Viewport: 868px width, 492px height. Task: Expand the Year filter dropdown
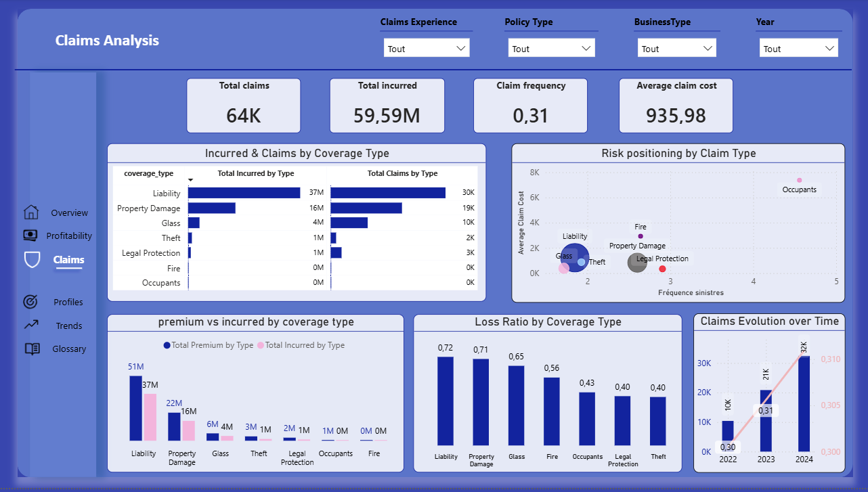pyautogui.click(x=799, y=49)
